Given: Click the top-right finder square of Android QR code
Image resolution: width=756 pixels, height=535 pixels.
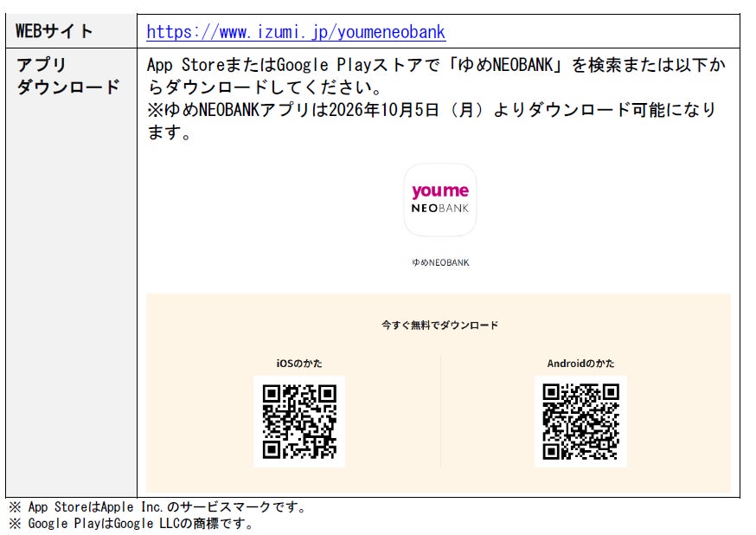Looking at the screenshot, I should [x=611, y=393].
